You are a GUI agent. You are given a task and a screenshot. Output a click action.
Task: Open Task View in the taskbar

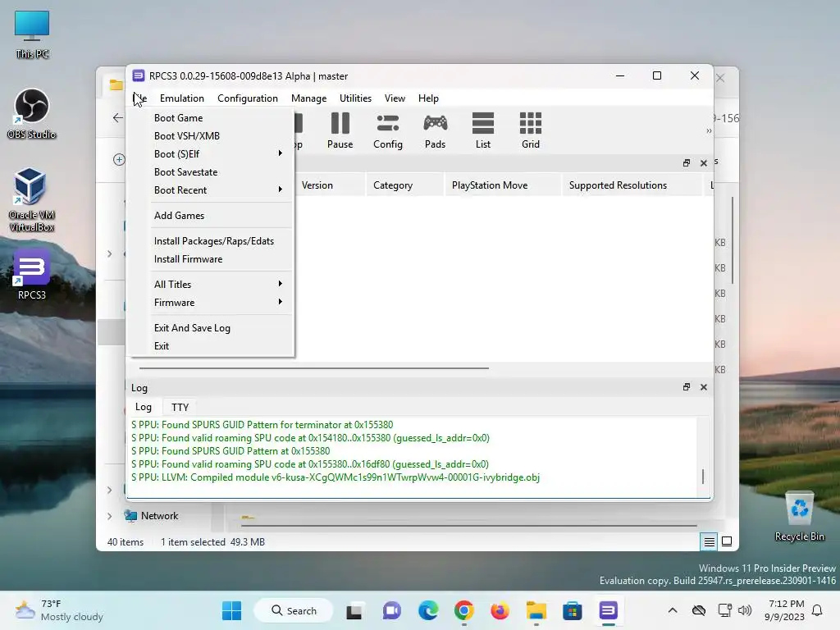click(x=354, y=610)
